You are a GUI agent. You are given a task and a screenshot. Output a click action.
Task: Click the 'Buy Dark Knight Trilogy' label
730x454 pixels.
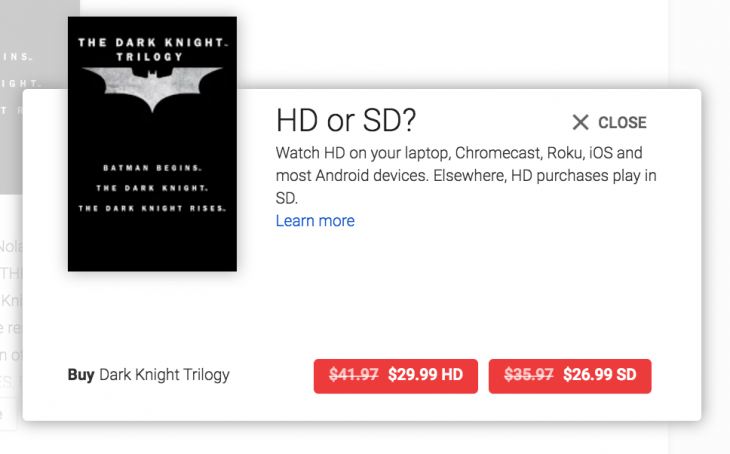(149, 375)
